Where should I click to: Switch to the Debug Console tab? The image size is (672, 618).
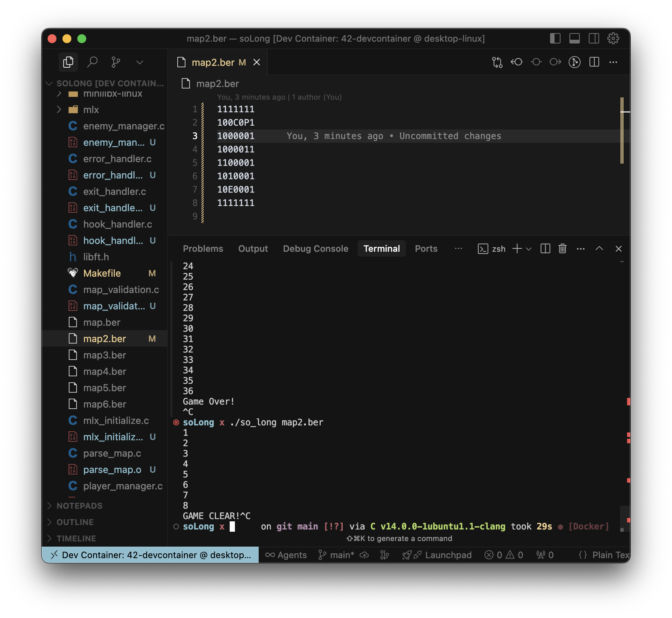coord(315,248)
